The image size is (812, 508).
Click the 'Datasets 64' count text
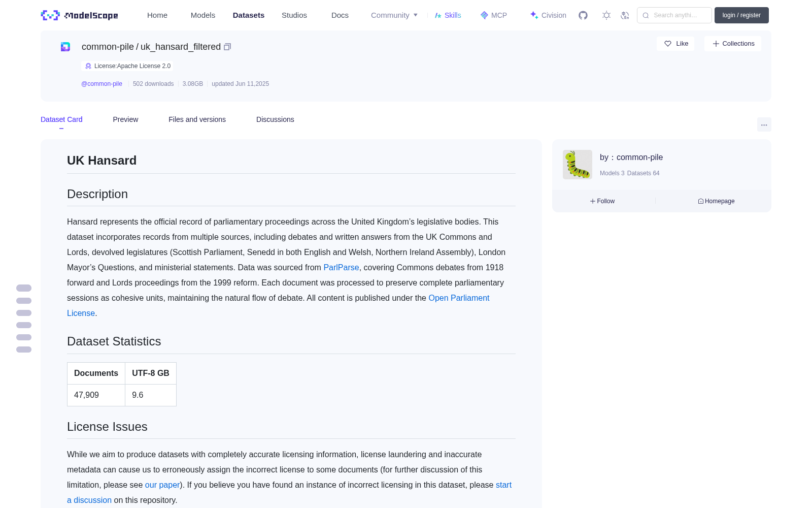click(644, 173)
